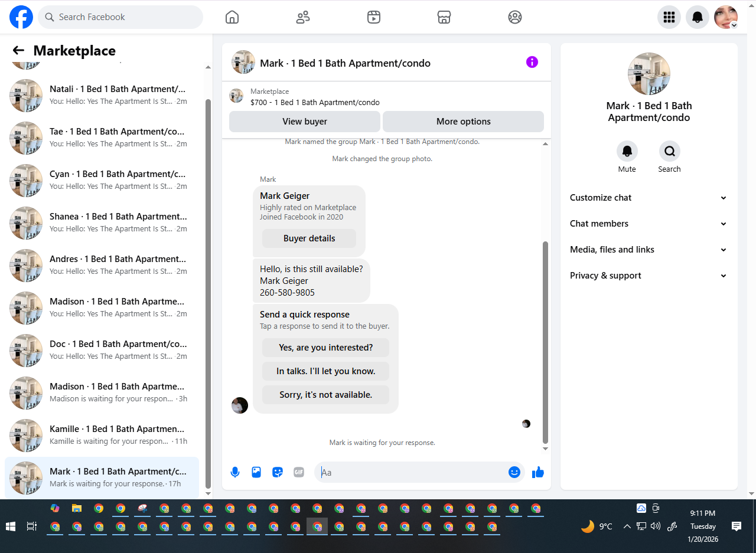Click Mark's small avatar beside quick responses
Viewport: 756px width, 553px height.
(240, 405)
